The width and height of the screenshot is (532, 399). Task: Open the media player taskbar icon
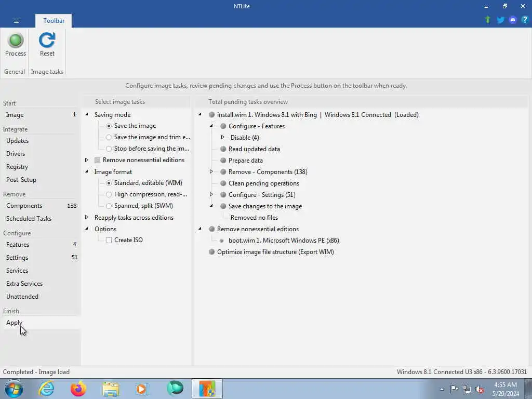click(142, 389)
